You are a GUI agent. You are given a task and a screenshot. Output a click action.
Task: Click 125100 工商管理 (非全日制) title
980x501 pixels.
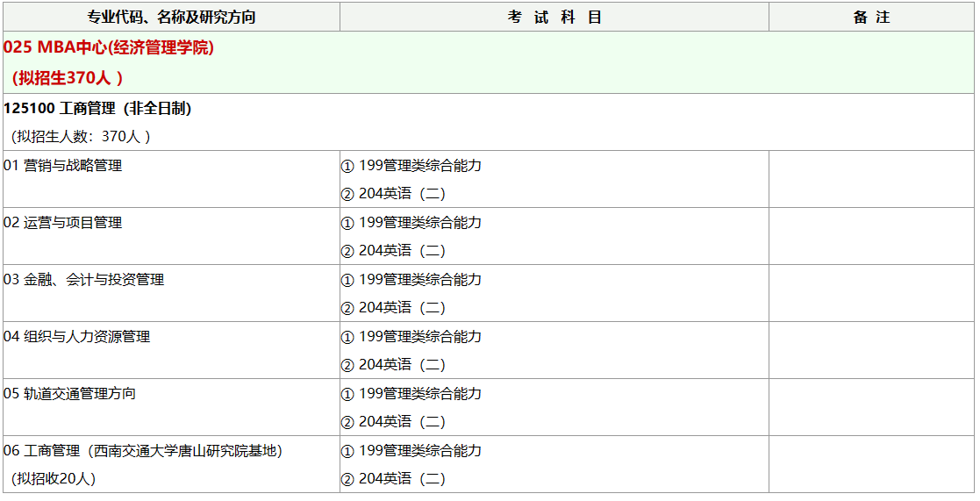click(x=97, y=108)
